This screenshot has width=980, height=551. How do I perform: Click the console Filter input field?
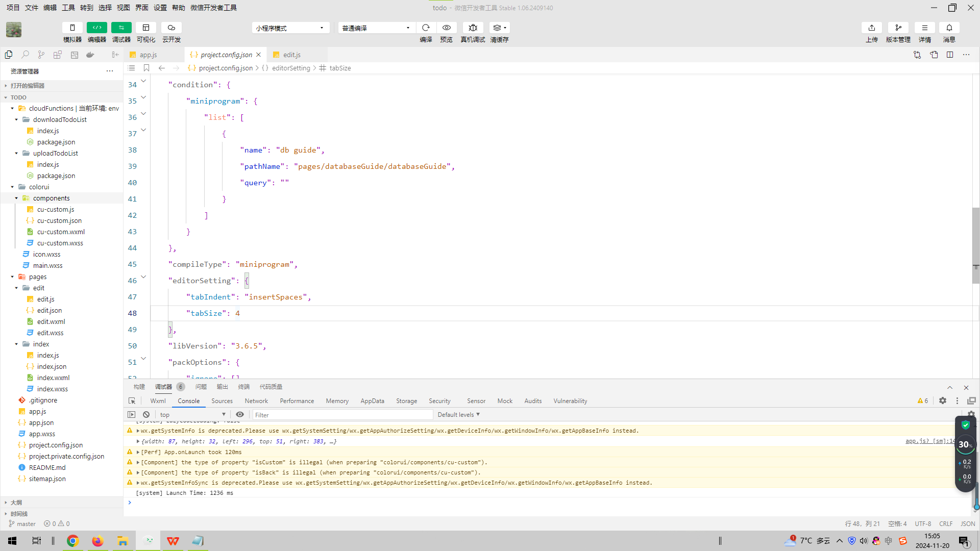point(342,415)
